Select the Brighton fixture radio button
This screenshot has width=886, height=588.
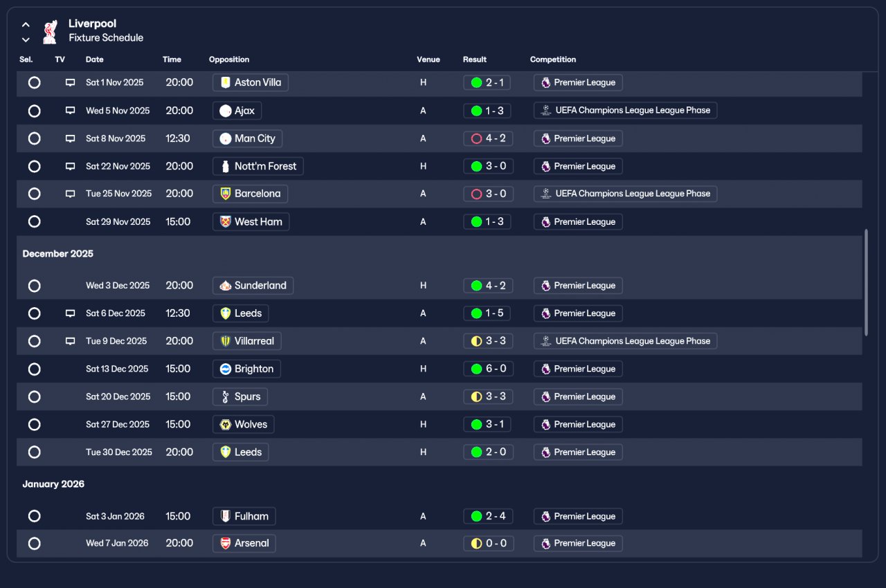point(34,369)
